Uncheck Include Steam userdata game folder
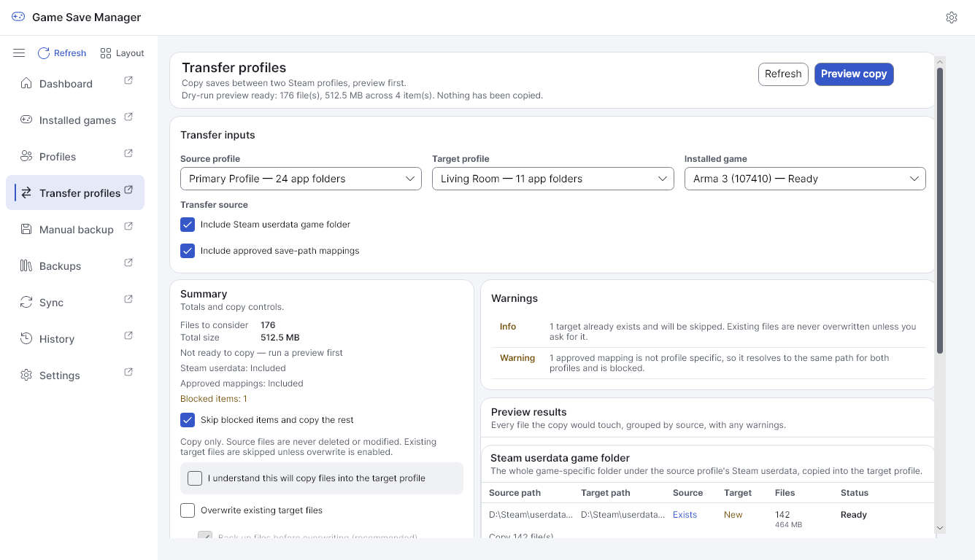The height and width of the screenshot is (560, 975). point(188,225)
